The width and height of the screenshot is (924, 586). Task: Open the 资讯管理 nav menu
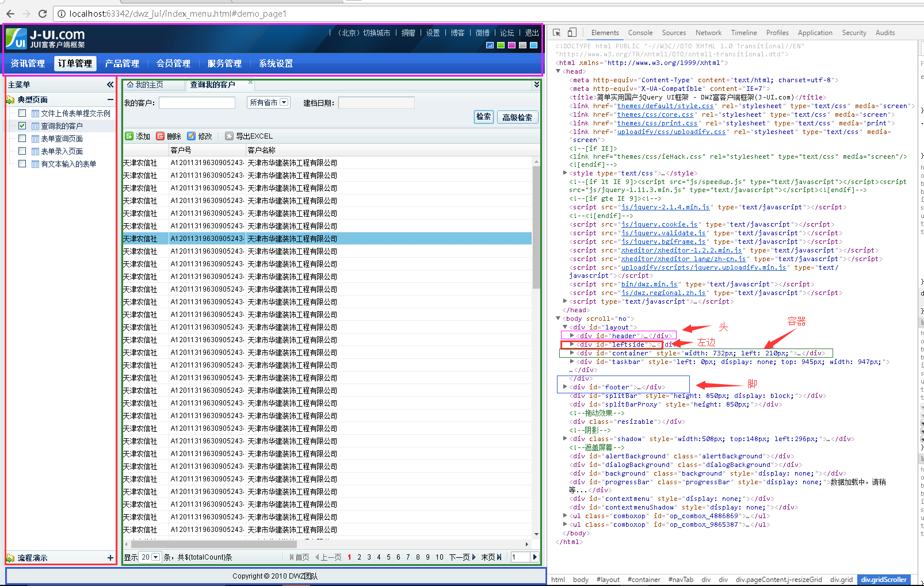[28, 63]
